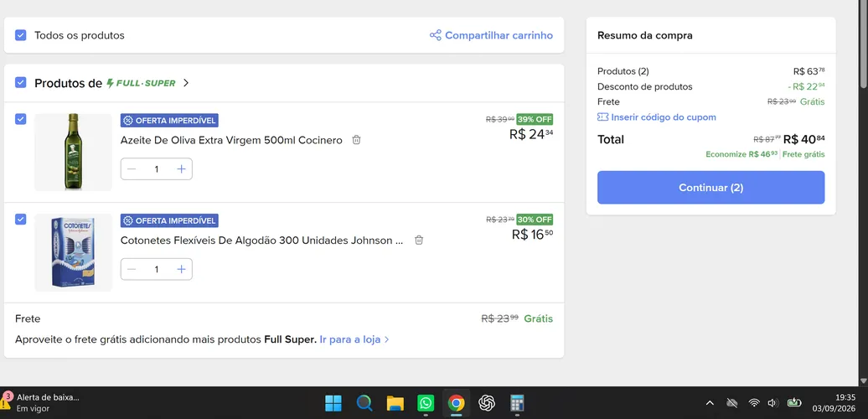Click the share cart icon

(x=436, y=35)
